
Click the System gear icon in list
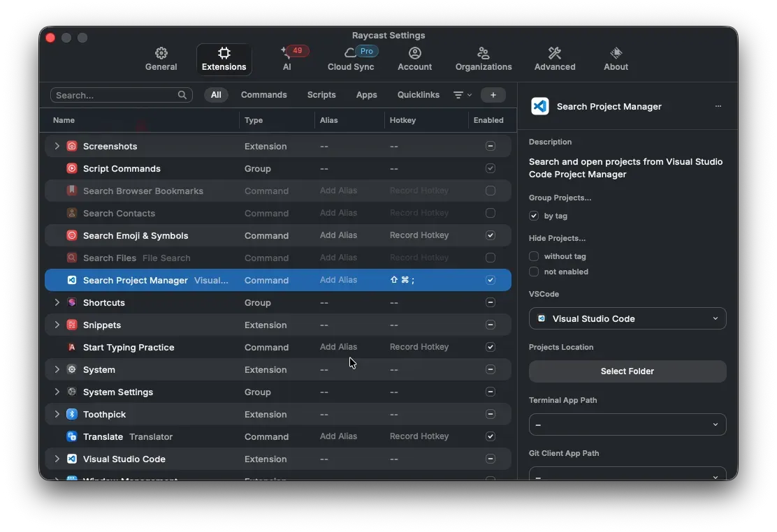[x=72, y=369]
